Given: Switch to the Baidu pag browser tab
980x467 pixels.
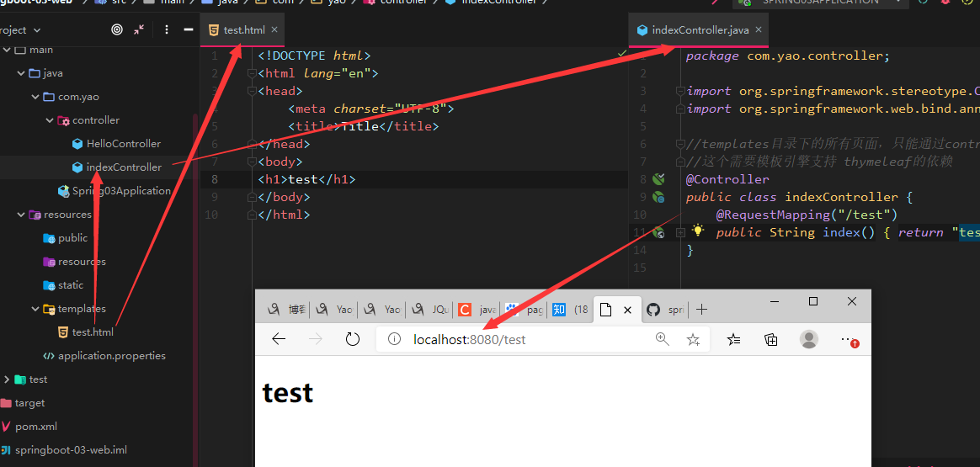Looking at the screenshot, I should (524, 310).
